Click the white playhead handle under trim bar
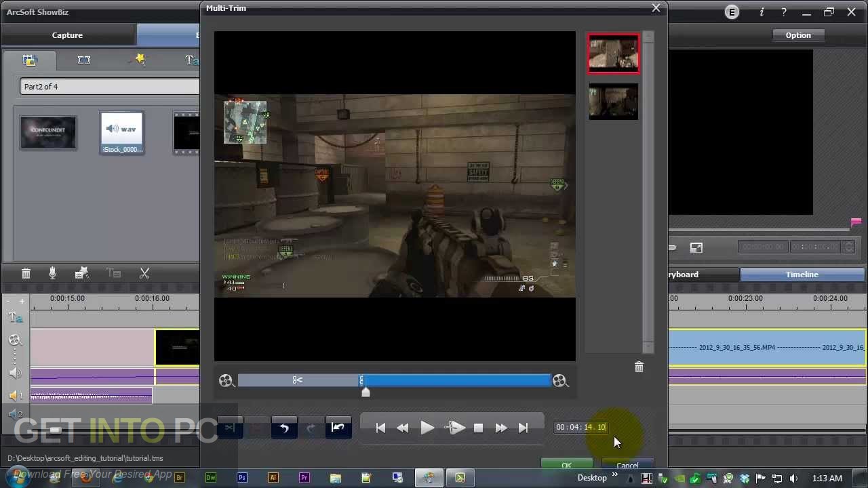Viewport: 868px width, 488px height. click(x=366, y=392)
